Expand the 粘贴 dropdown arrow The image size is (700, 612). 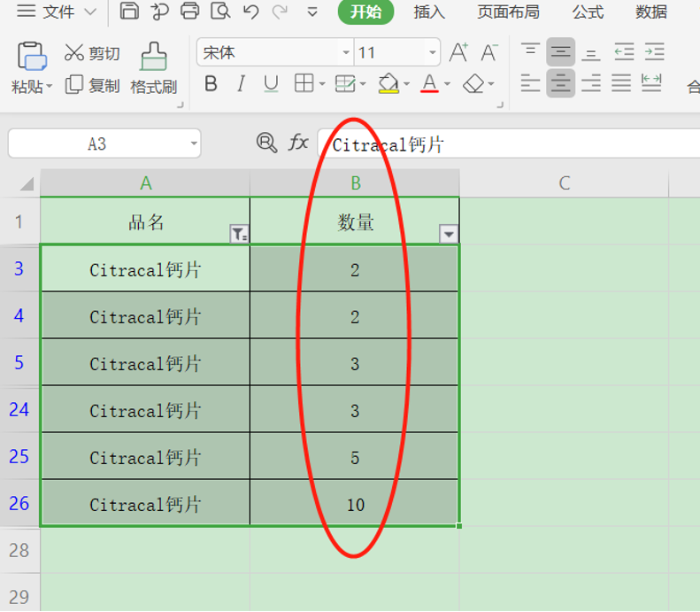(x=49, y=86)
